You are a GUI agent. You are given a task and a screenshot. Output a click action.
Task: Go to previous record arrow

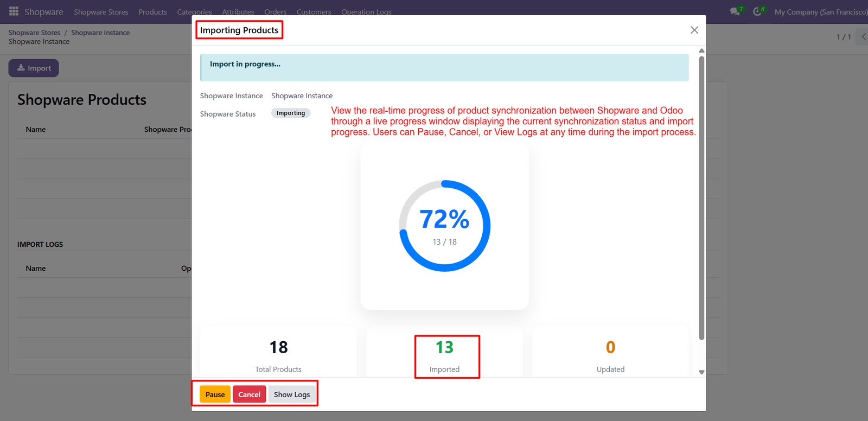point(863,36)
